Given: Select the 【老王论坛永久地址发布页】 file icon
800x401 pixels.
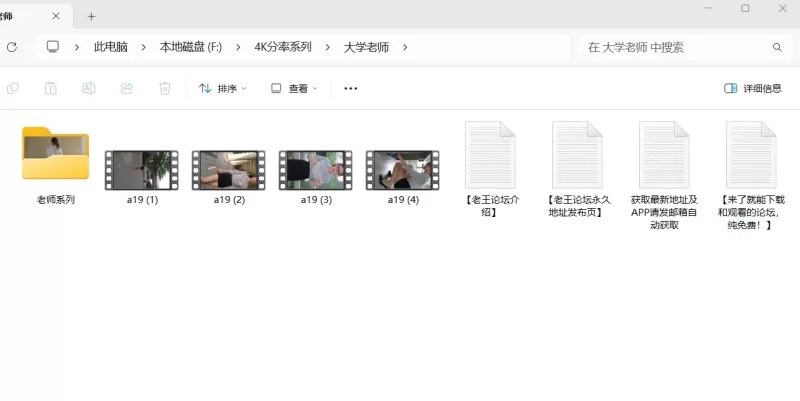Looking at the screenshot, I should tap(577, 155).
